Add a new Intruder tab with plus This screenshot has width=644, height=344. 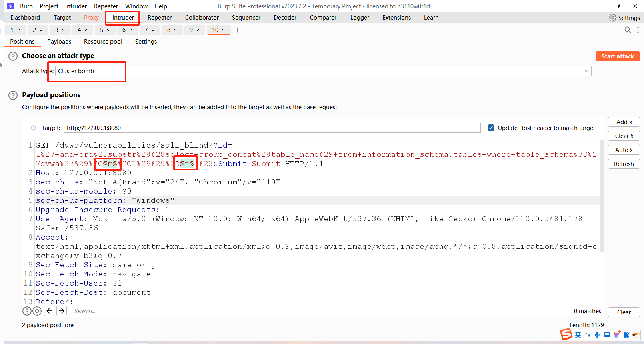[238, 30]
